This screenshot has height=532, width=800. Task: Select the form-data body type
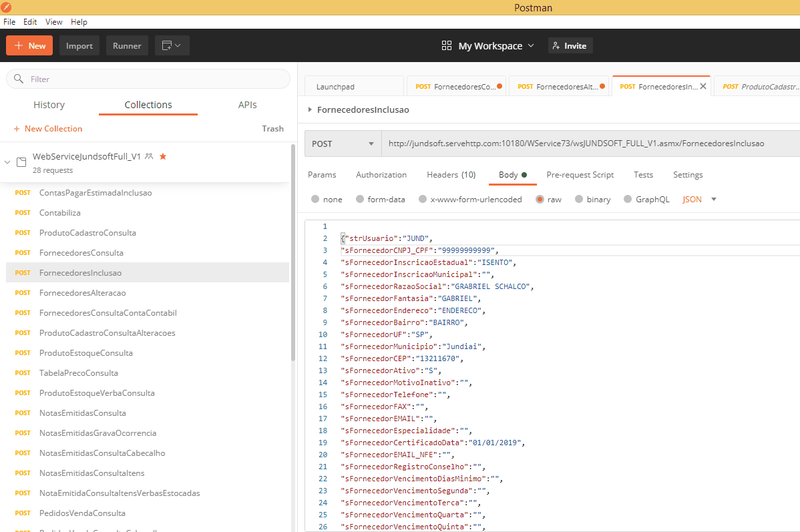pos(361,199)
